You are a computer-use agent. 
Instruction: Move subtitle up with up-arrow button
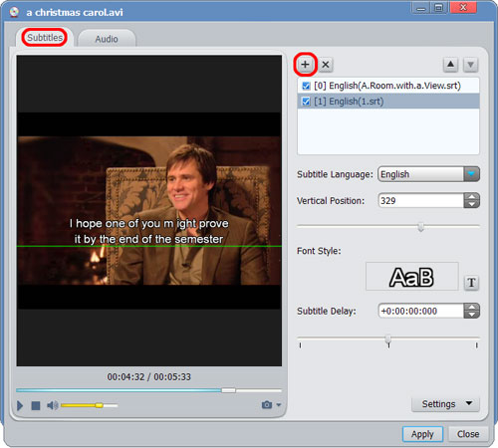click(450, 65)
